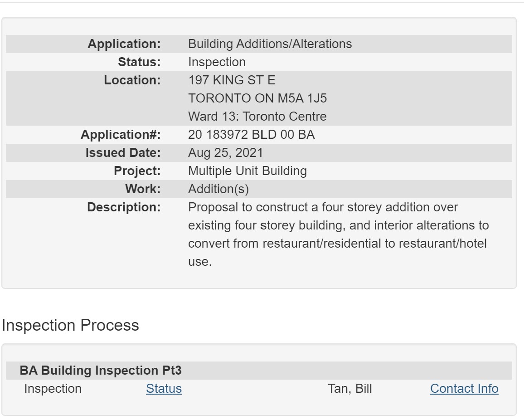Click the Location field label
Screen dimensions: 524x420
pyautogui.click(x=132, y=80)
